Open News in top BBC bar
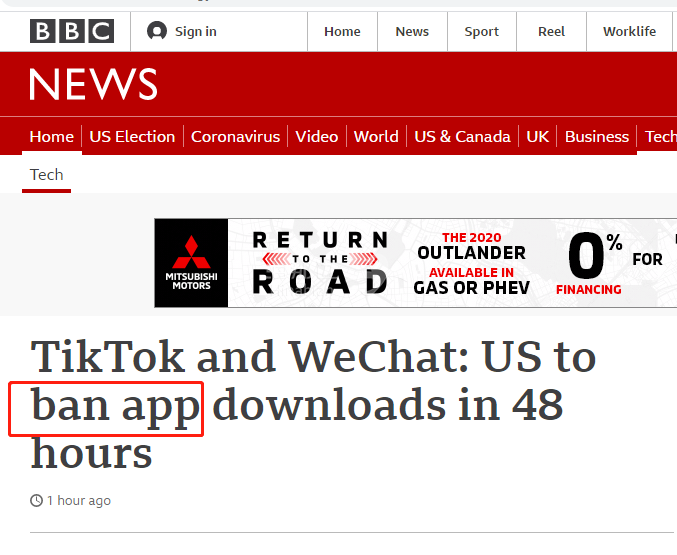 412,32
